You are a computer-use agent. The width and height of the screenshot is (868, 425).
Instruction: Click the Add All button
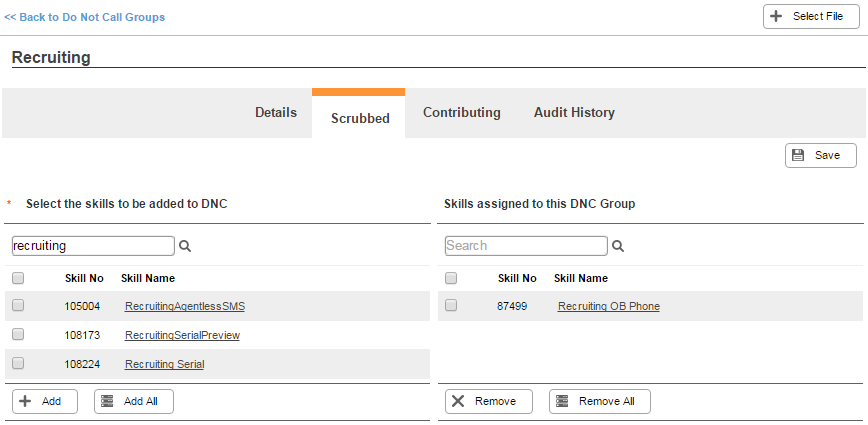[x=134, y=401]
